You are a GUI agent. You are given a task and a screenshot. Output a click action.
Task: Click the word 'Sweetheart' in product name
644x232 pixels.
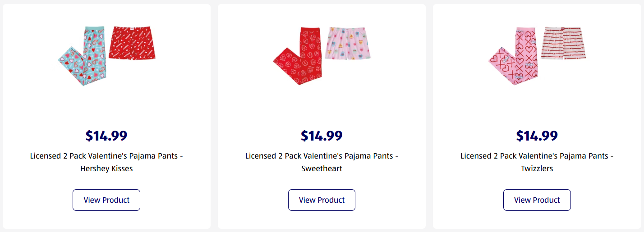point(322,169)
